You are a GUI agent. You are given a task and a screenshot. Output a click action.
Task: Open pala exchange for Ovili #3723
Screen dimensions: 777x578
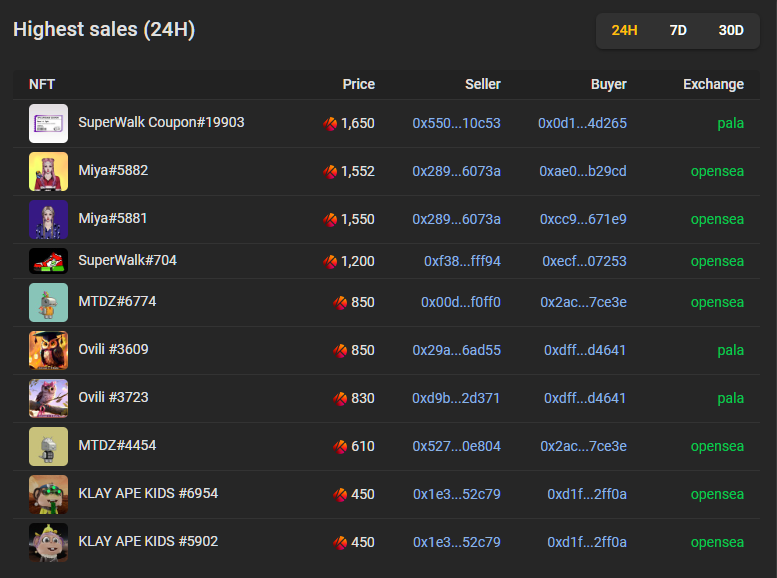click(730, 399)
